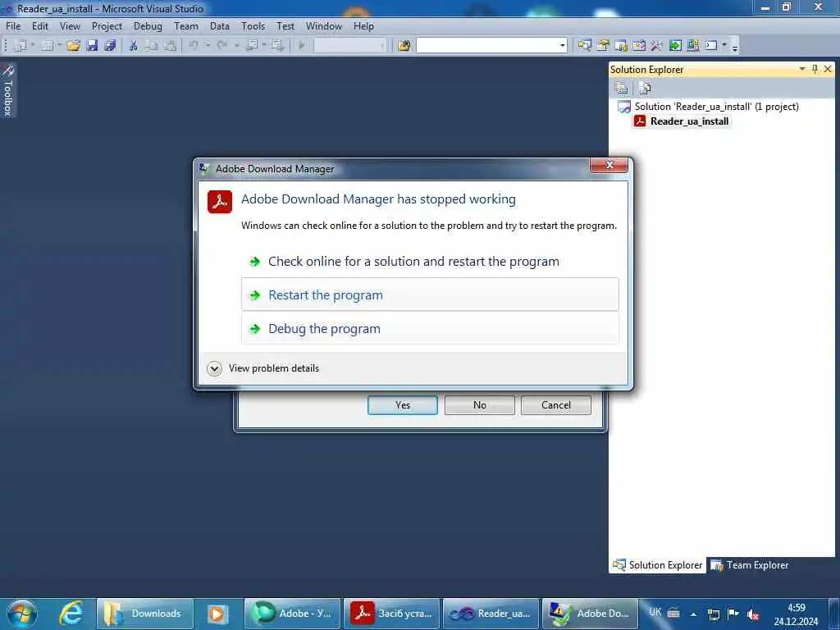The image size is (840, 630).
Task: Click the Redo toolbar icon
Action: 221,46
